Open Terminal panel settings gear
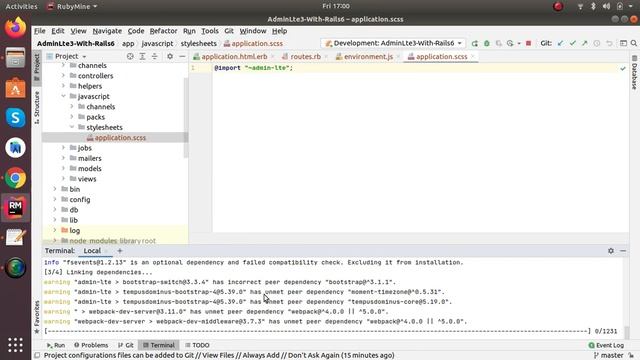The height and width of the screenshot is (360, 640). (611, 251)
